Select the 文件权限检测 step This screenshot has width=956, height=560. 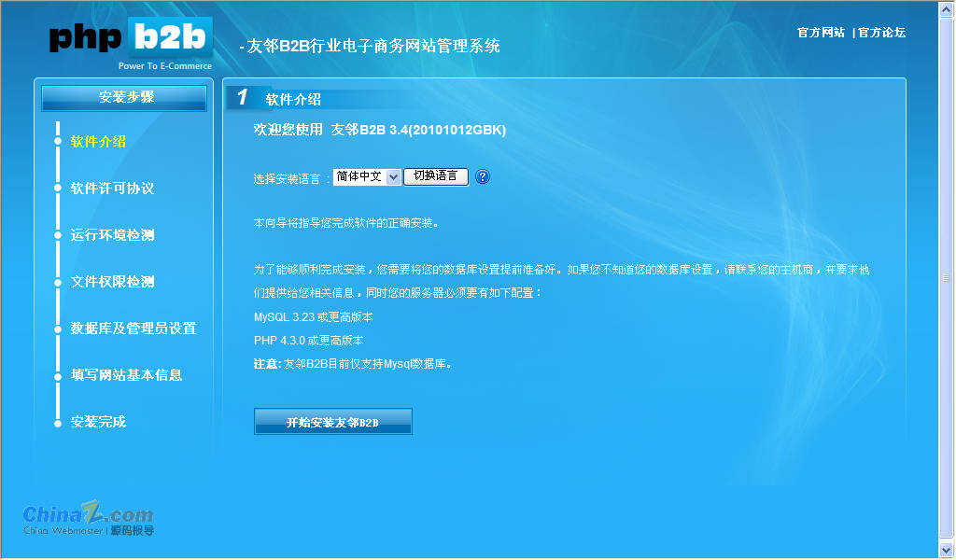pos(112,282)
